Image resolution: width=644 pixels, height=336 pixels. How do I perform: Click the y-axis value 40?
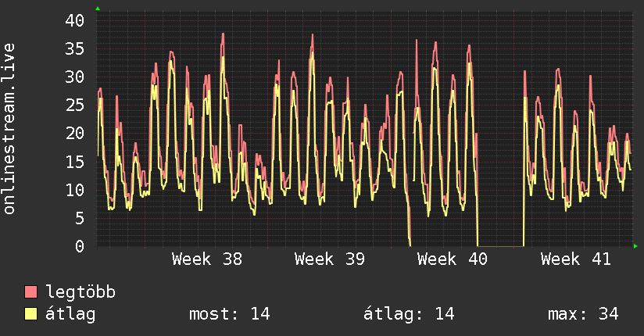75,20
